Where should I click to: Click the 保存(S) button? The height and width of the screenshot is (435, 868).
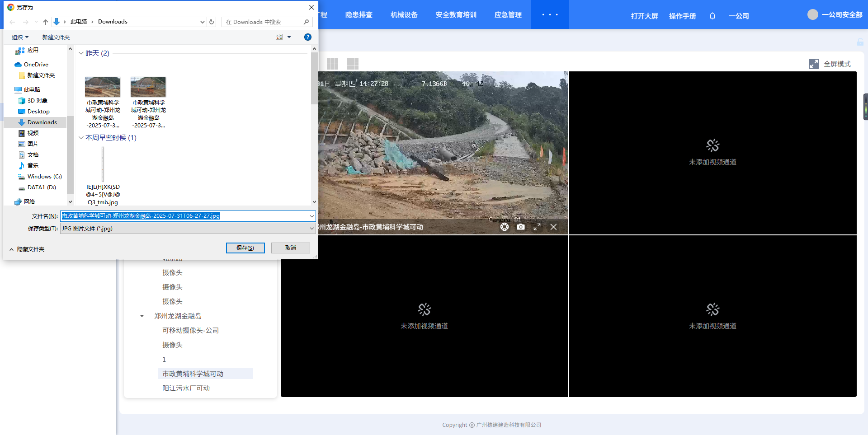(245, 248)
